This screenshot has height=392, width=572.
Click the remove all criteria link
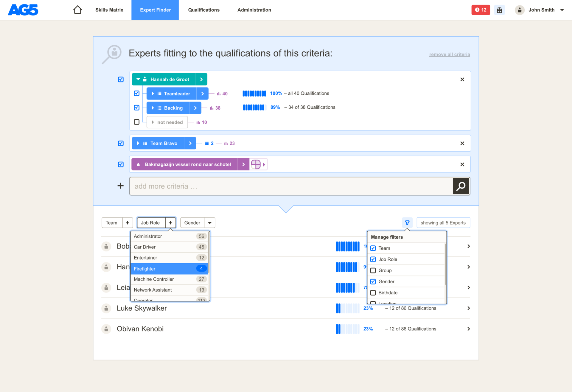coord(450,55)
